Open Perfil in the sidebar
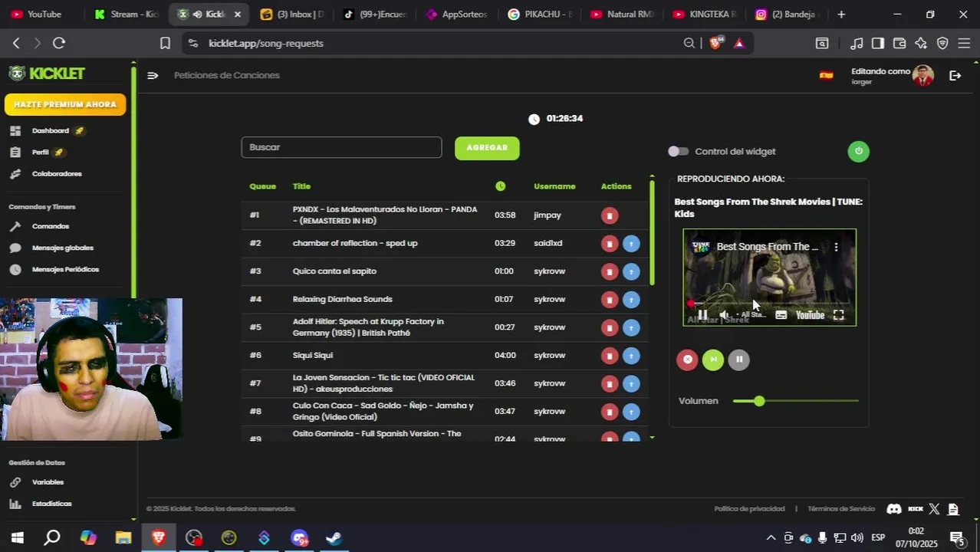Image resolution: width=980 pixels, height=552 pixels. pyautogui.click(x=41, y=153)
